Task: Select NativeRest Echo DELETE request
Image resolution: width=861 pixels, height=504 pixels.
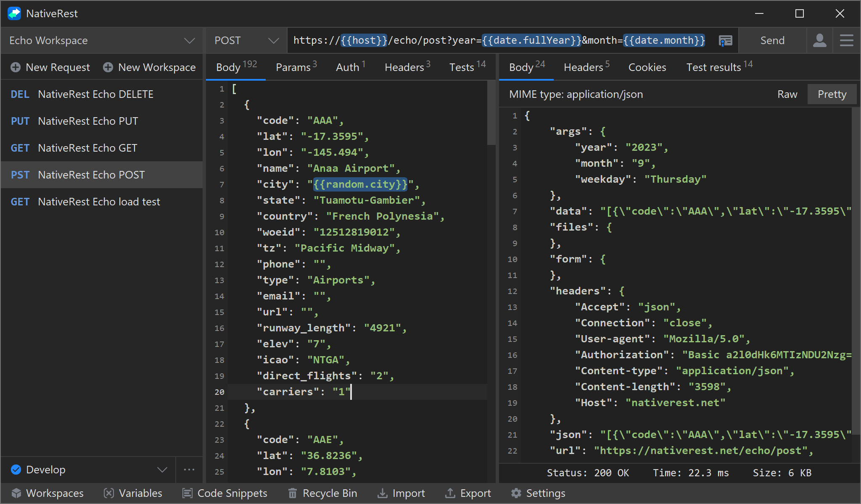Action: click(102, 94)
